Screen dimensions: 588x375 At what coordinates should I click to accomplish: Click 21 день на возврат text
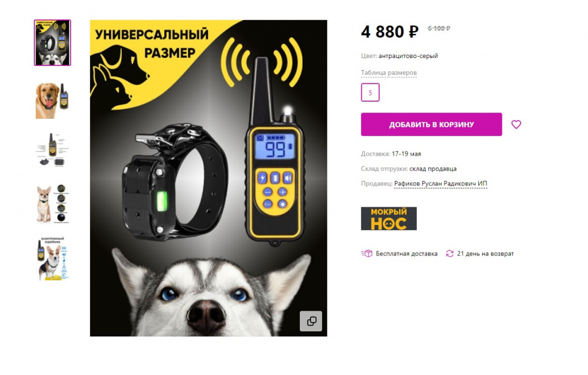tap(485, 253)
